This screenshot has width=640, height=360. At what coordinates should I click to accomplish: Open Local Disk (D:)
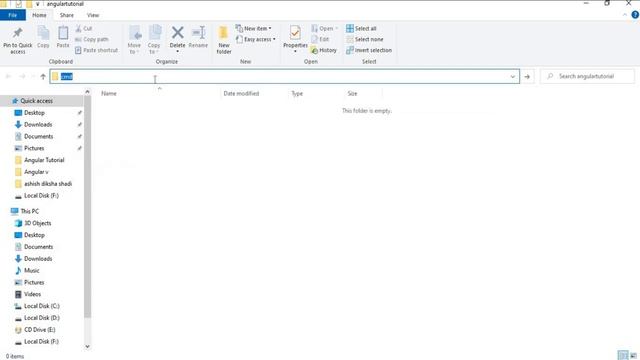click(x=42, y=318)
